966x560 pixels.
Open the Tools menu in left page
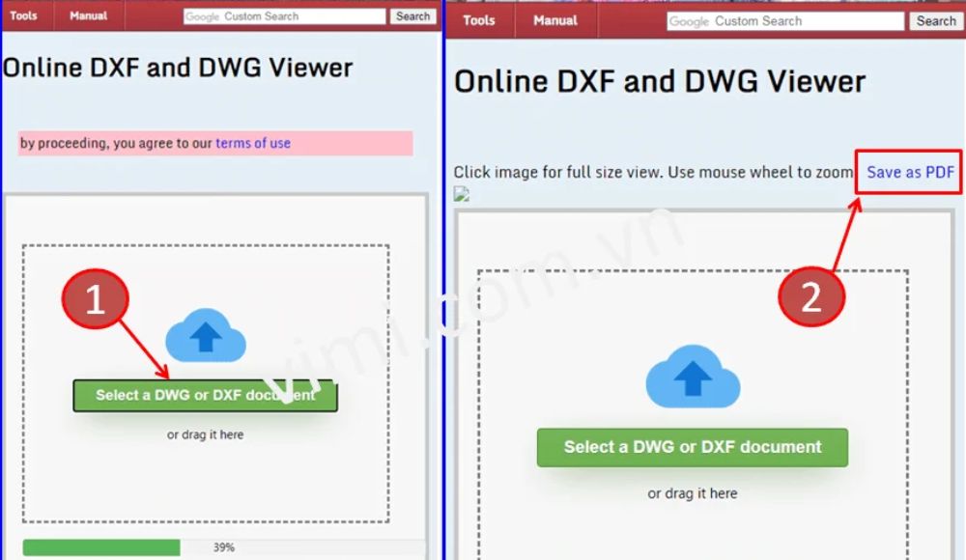coord(24,16)
